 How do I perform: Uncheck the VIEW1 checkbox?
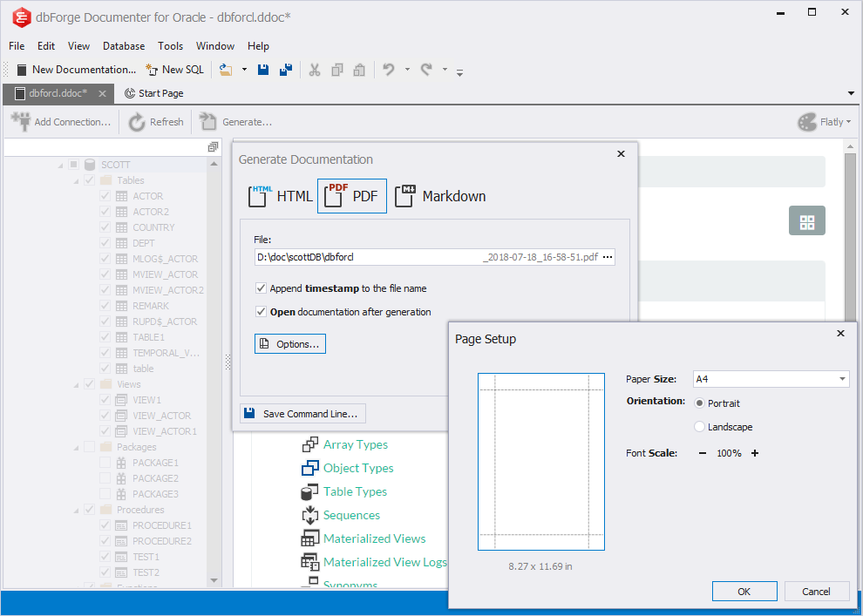pyautogui.click(x=105, y=400)
